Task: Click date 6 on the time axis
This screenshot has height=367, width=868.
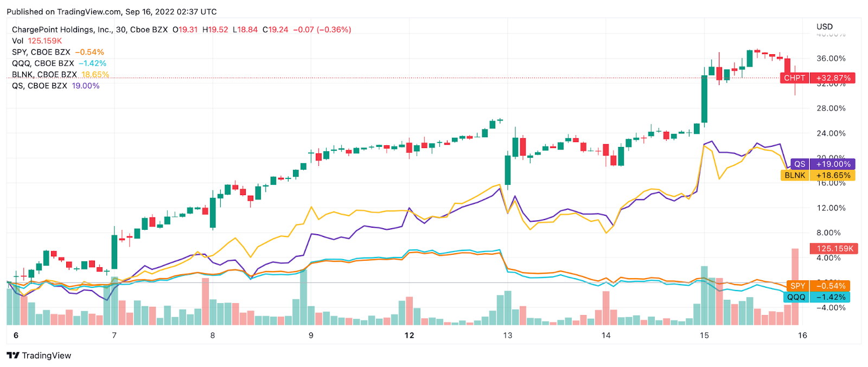Action: [x=16, y=336]
